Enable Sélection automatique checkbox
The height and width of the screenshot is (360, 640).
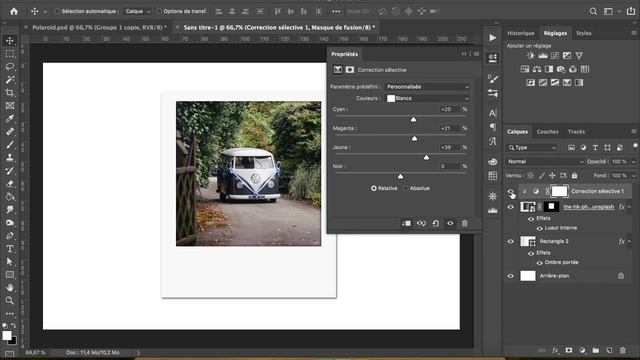pos(58,11)
